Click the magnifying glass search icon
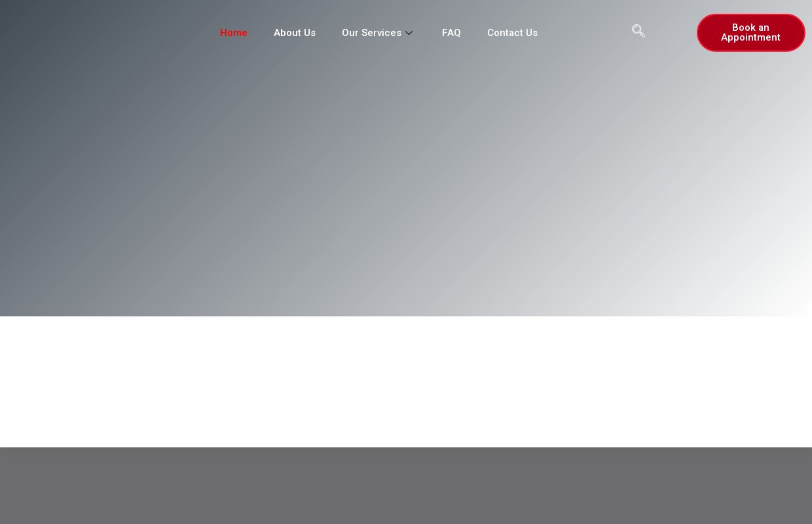The image size is (812, 524). pos(638,31)
